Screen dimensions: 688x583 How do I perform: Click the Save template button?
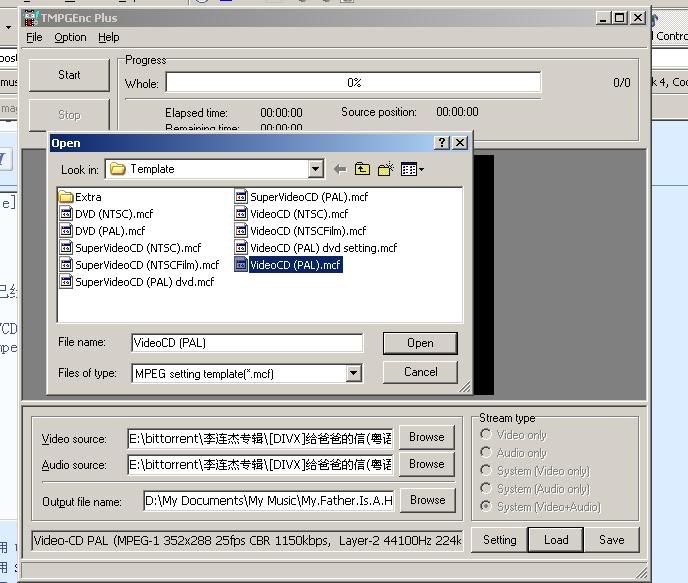point(612,540)
